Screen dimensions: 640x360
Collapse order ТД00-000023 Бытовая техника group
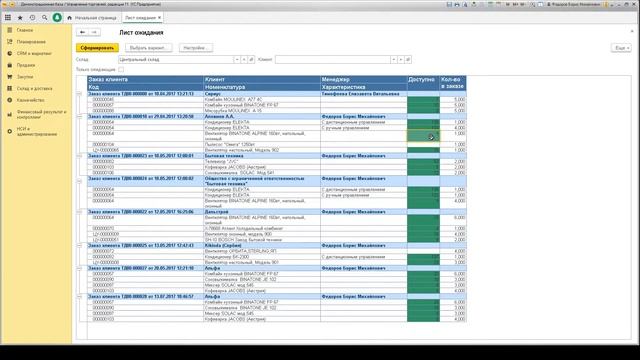pos(80,156)
